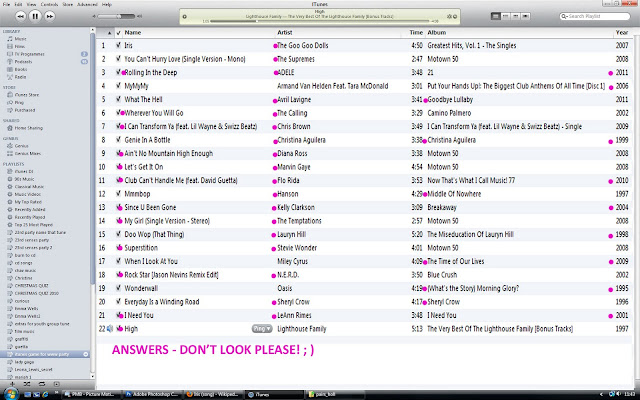Image resolution: width=640 pixels, height=400 pixels.
Task: Open the Store menu
Action: pos(68,4)
